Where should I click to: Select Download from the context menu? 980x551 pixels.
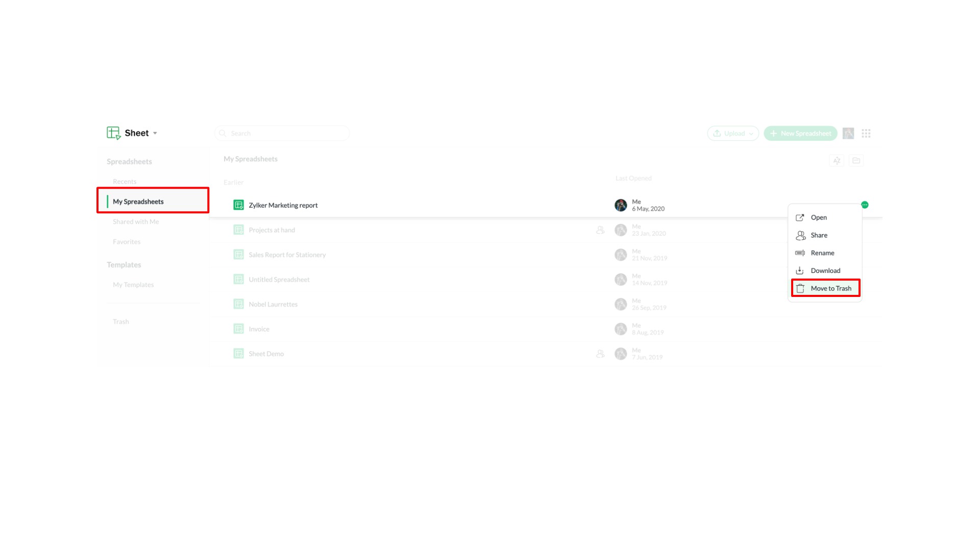[x=825, y=271]
